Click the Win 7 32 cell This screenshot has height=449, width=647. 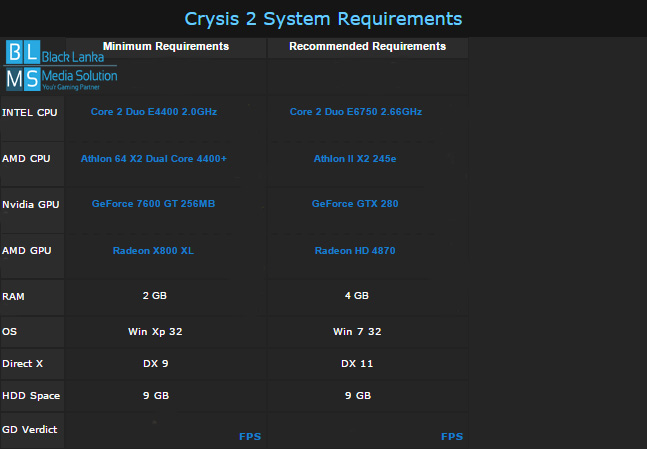click(357, 332)
